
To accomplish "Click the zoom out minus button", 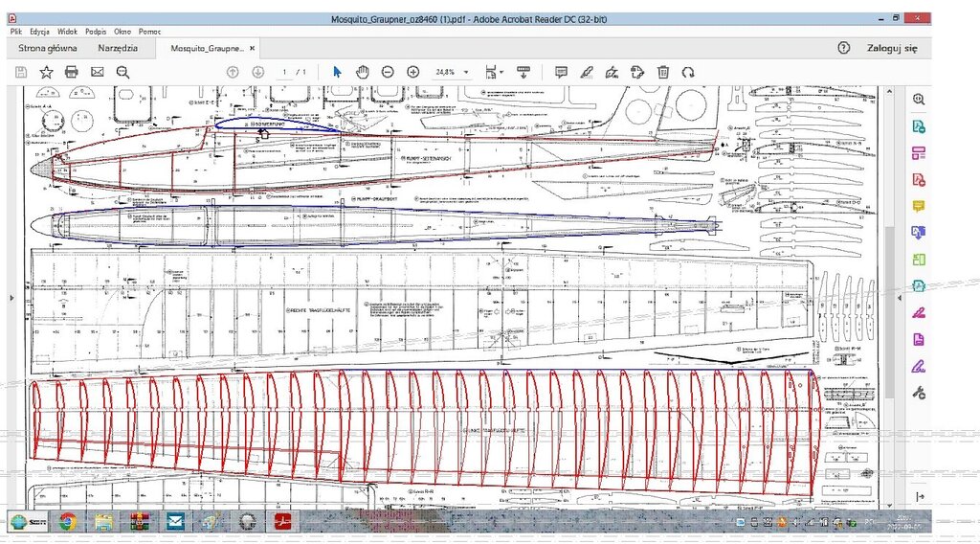I will (x=388, y=72).
